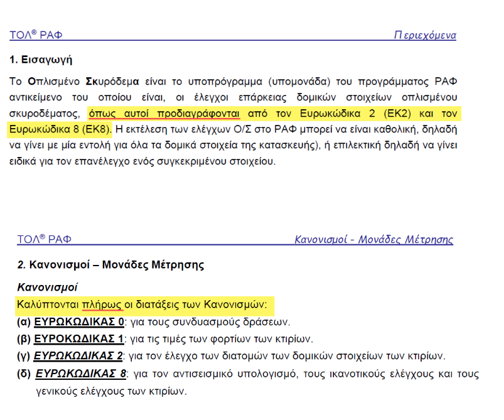
Task: Click highlighted 'οι διατάξεις των Κανονισμών:'
Action: 196,304
